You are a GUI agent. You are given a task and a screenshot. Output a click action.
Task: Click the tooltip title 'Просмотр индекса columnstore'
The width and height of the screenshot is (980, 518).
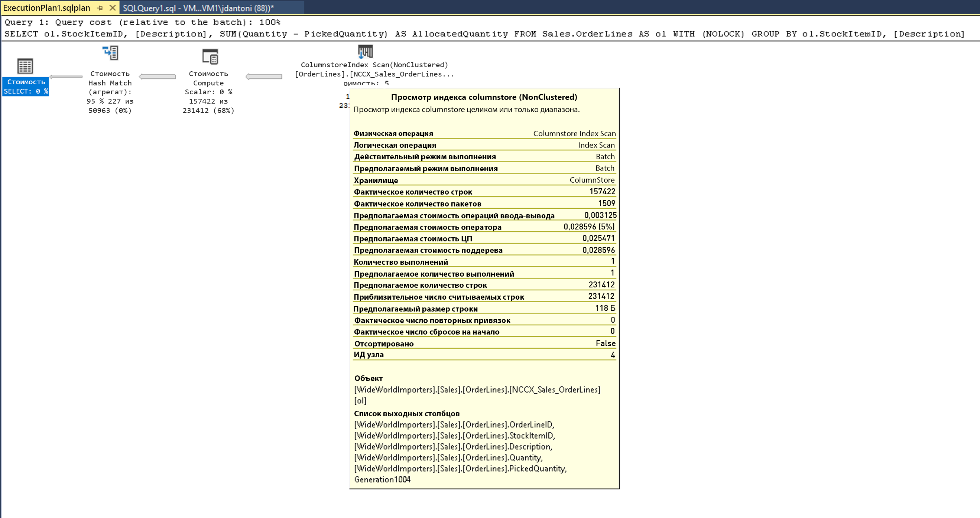(484, 97)
